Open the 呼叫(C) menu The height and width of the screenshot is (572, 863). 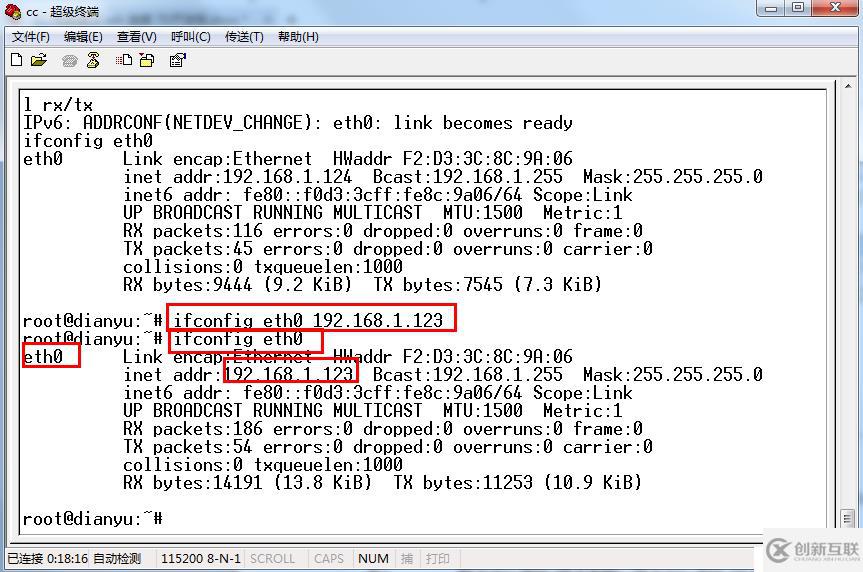[190, 37]
